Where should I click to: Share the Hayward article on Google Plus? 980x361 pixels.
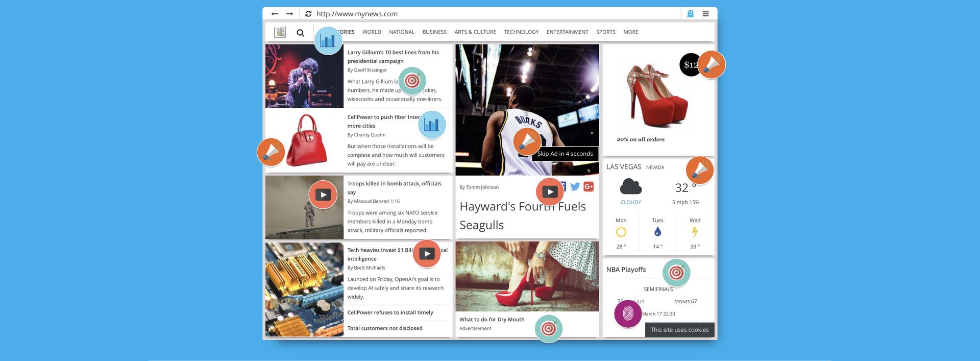[589, 186]
